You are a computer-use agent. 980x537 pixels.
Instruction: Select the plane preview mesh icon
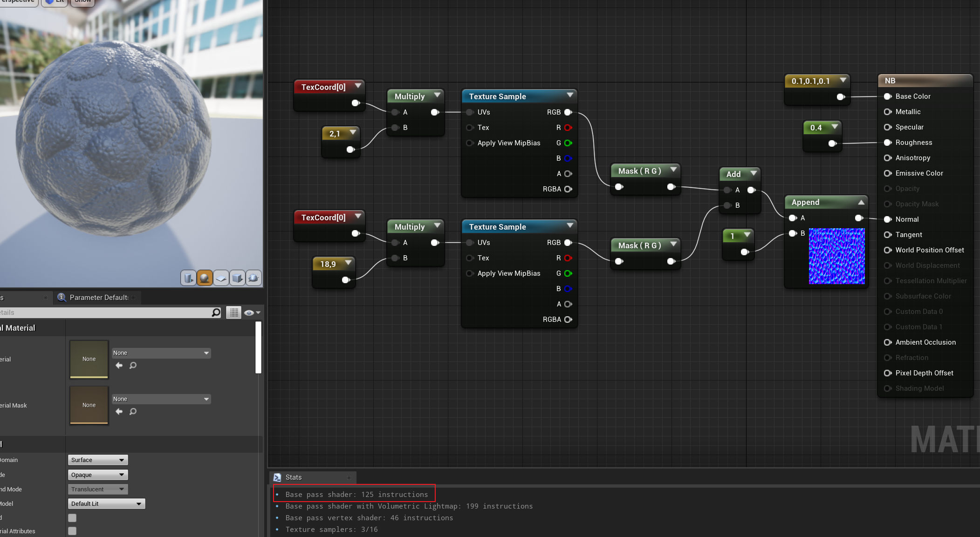click(221, 278)
